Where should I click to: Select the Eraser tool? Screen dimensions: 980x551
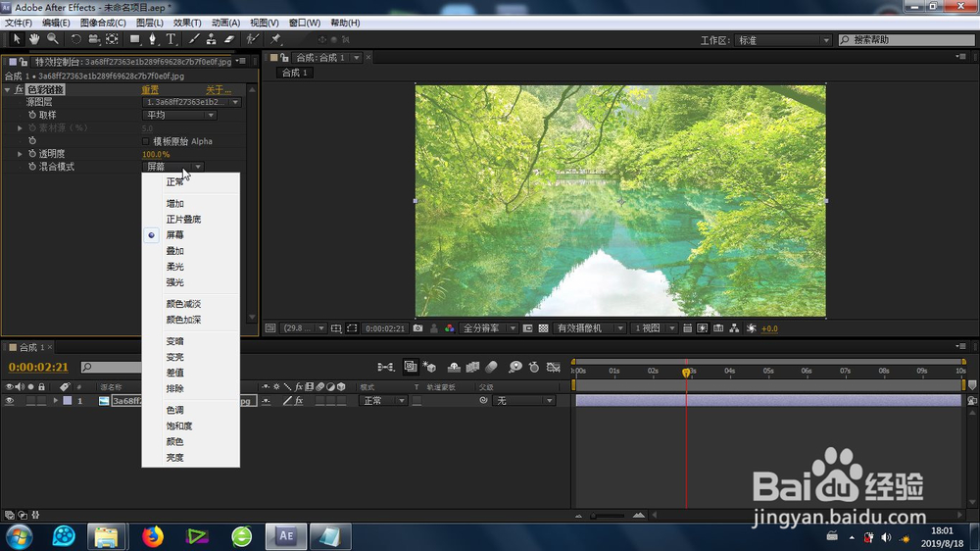[x=229, y=39]
